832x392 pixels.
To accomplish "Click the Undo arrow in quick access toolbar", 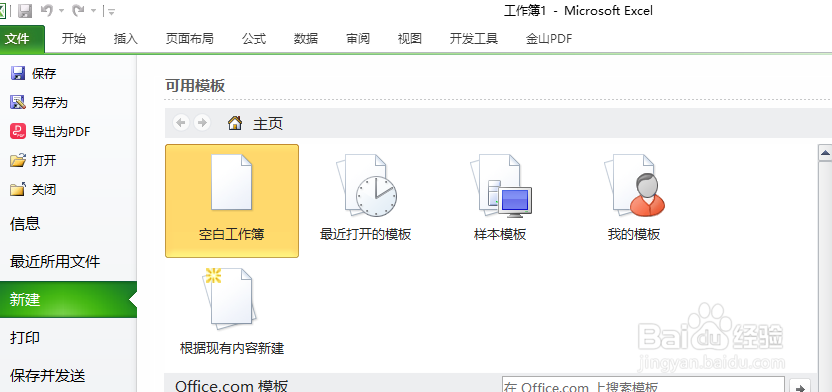I will point(47,10).
